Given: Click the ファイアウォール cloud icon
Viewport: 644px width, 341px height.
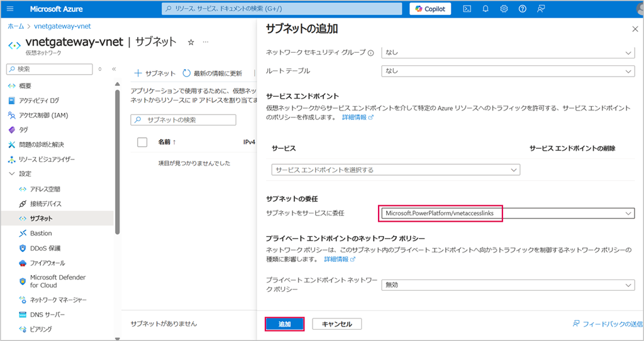Looking at the screenshot, I should pos(23,263).
